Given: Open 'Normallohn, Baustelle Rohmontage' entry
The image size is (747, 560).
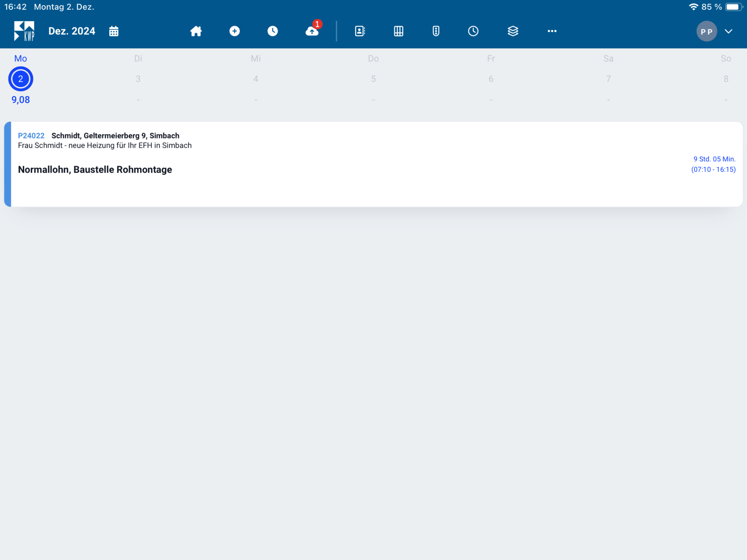Looking at the screenshot, I should pos(95,170).
